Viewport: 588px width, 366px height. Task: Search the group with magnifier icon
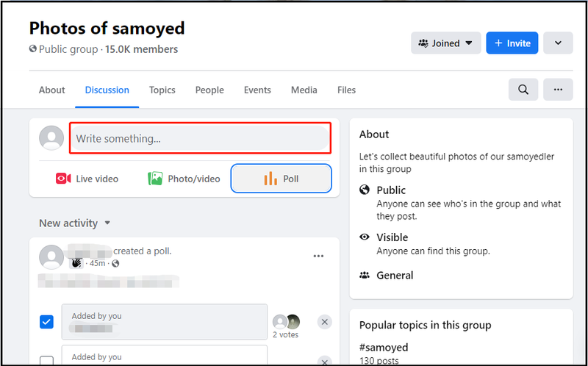tap(523, 90)
